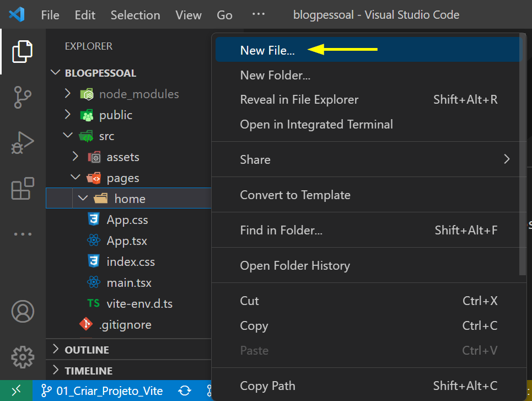Viewport: 532px width, 401px height.
Task: Click the 01_Criar_Projeto_Vite branch button
Action: click(103, 391)
